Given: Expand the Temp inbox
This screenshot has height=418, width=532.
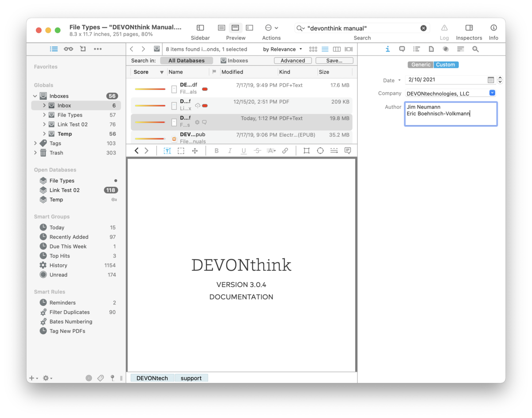Looking at the screenshot, I should click(44, 134).
